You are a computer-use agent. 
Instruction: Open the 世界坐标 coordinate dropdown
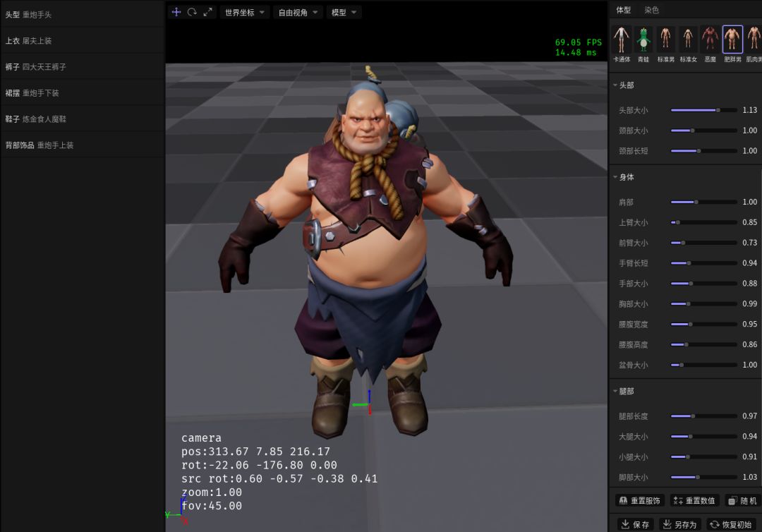(x=244, y=13)
